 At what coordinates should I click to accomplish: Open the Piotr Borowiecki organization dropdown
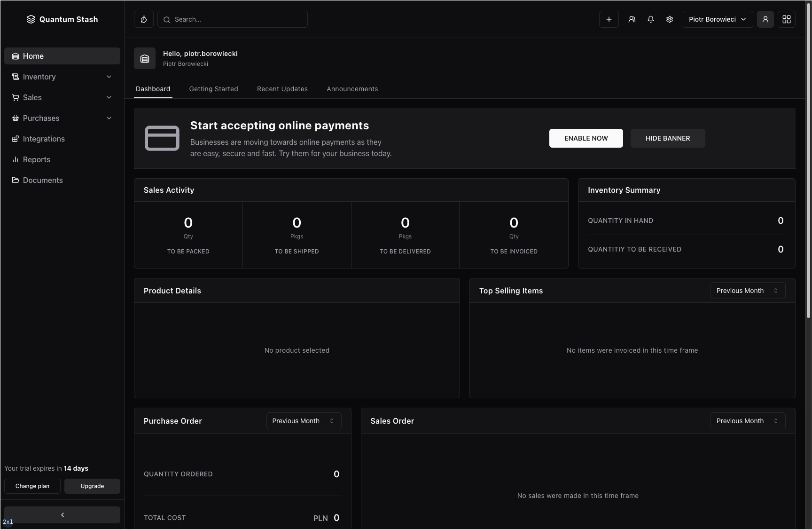(718, 19)
